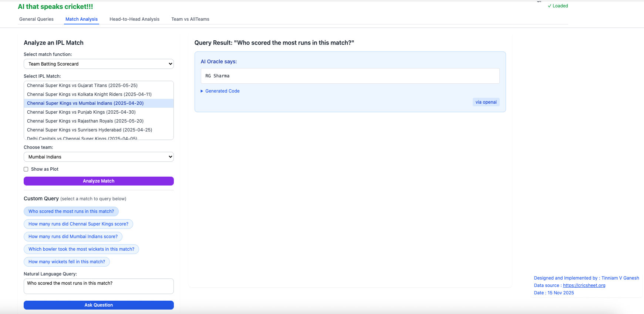
Task: Open the Choose team dropdown
Action: pyautogui.click(x=98, y=157)
